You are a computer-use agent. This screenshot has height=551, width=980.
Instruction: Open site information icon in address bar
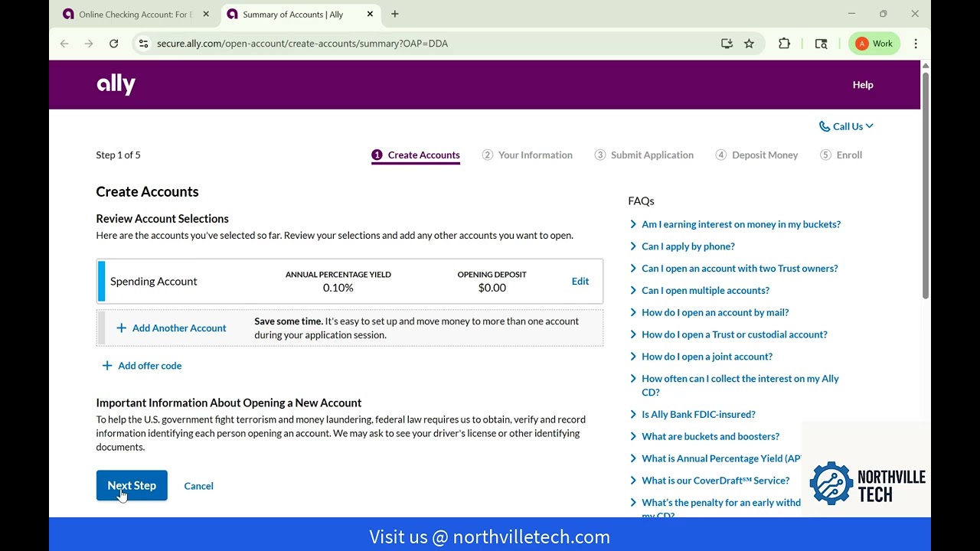pos(143,44)
